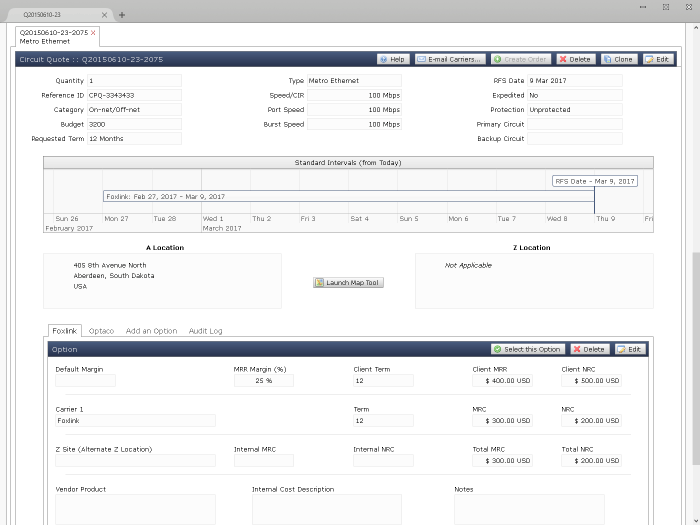Delete the Foxlink option

[589, 349]
